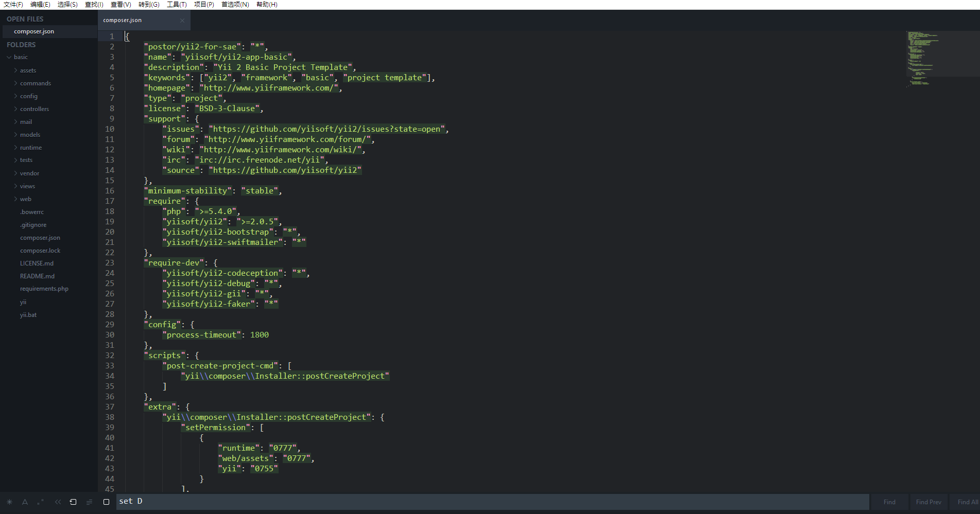The image size is (980, 514).
Task: Open the LICENSE.md file
Action: tap(37, 263)
